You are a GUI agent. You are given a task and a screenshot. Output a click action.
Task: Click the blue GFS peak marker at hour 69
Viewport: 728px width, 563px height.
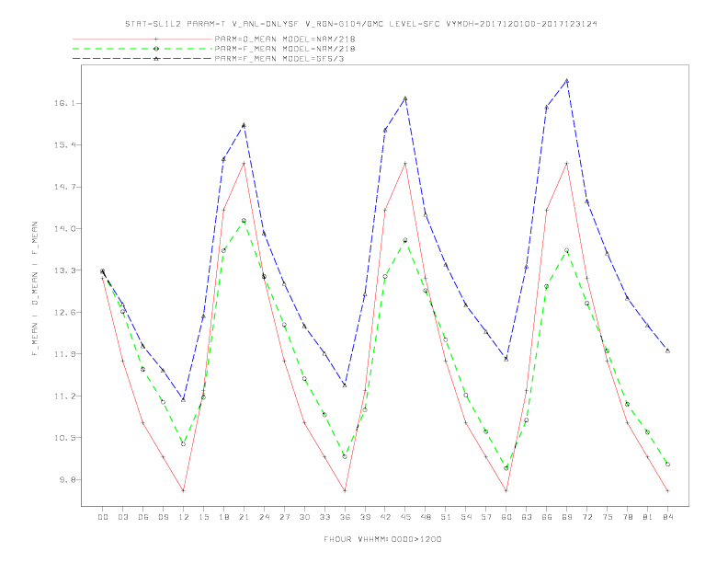pyautogui.click(x=567, y=81)
